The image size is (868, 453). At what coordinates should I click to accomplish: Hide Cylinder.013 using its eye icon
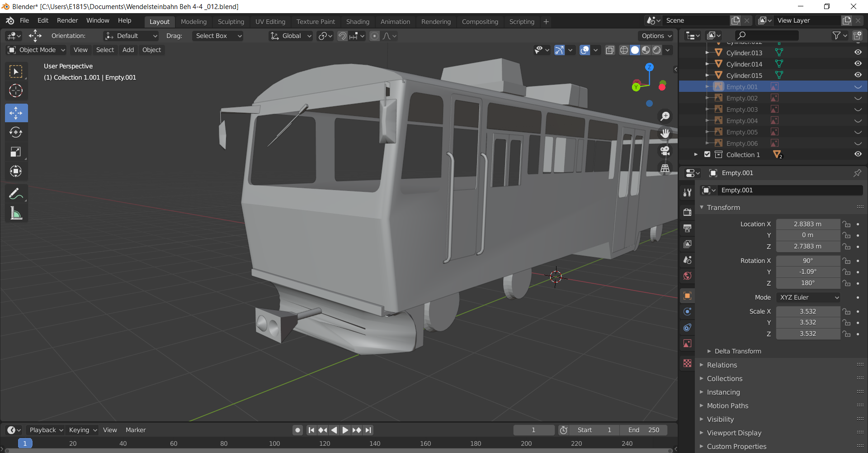click(x=858, y=52)
